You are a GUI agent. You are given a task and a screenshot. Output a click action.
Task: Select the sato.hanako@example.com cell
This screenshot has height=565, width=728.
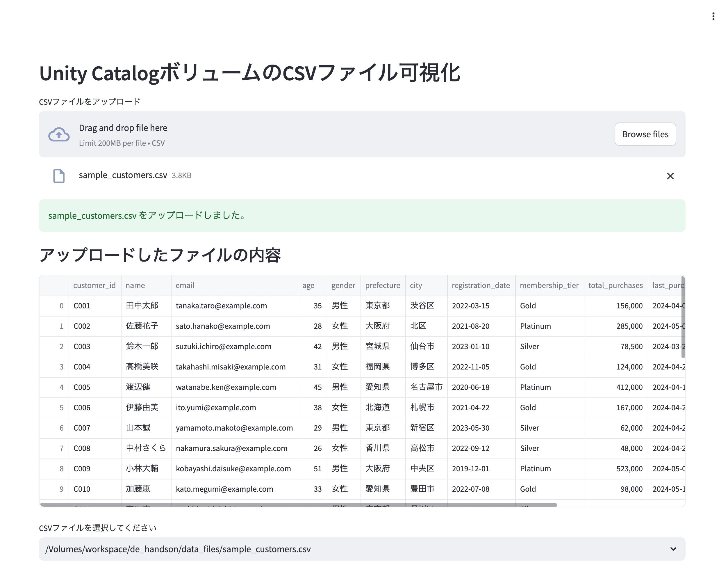tap(234, 326)
